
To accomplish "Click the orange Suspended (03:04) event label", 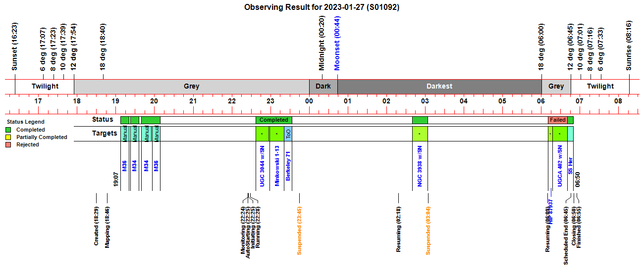I will pos(428,230).
